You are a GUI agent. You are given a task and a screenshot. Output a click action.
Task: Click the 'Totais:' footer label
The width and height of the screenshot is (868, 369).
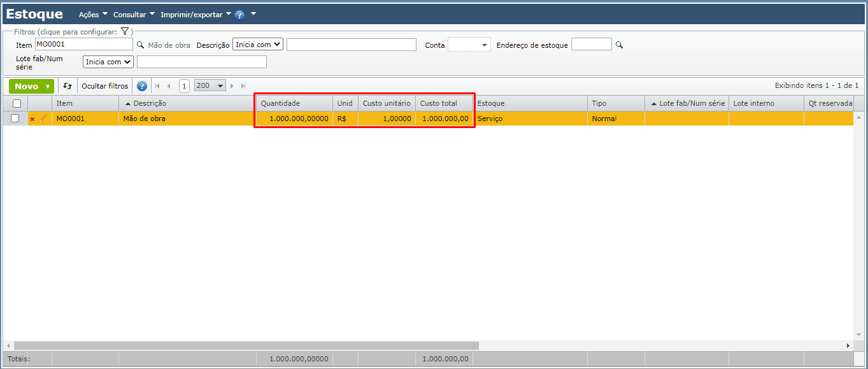[18, 359]
